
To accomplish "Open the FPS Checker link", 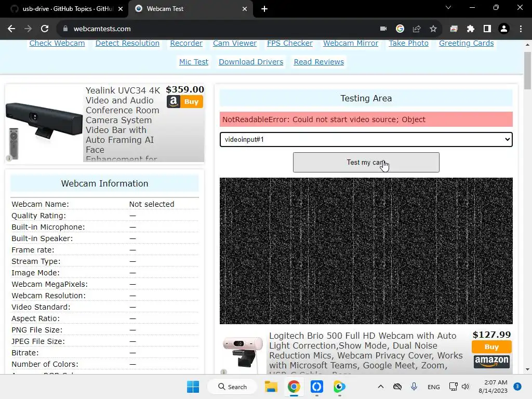I will [x=290, y=43].
